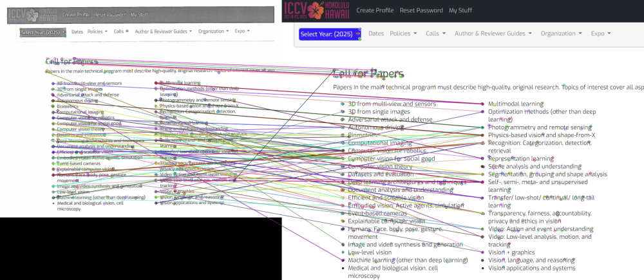
Task: Expand Author & Reviewer Guides in the color page
Action: coord(493,33)
